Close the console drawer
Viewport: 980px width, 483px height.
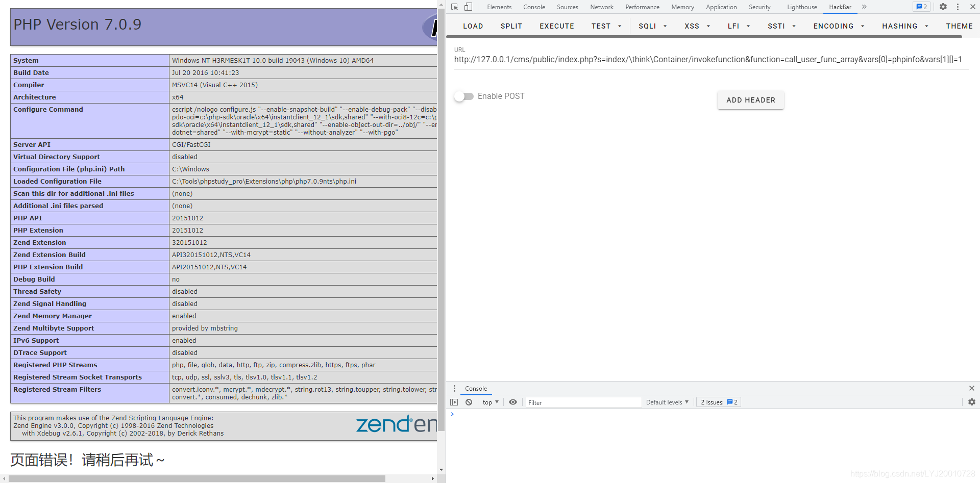(972, 389)
